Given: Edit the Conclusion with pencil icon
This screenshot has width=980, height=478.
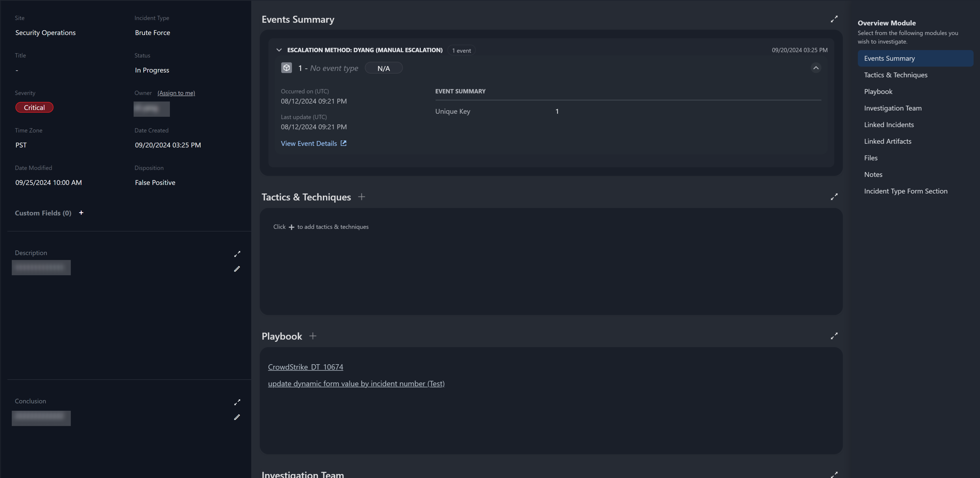Looking at the screenshot, I should [x=237, y=417].
